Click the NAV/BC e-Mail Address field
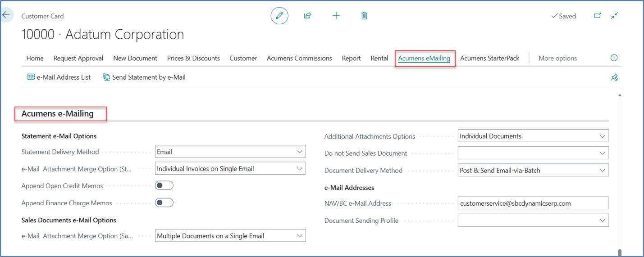 (533, 203)
